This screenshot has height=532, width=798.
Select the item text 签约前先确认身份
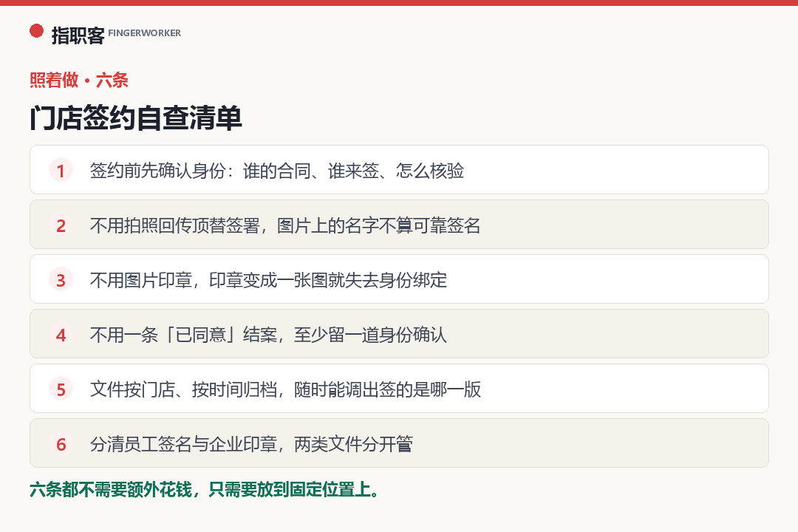(158, 171)
